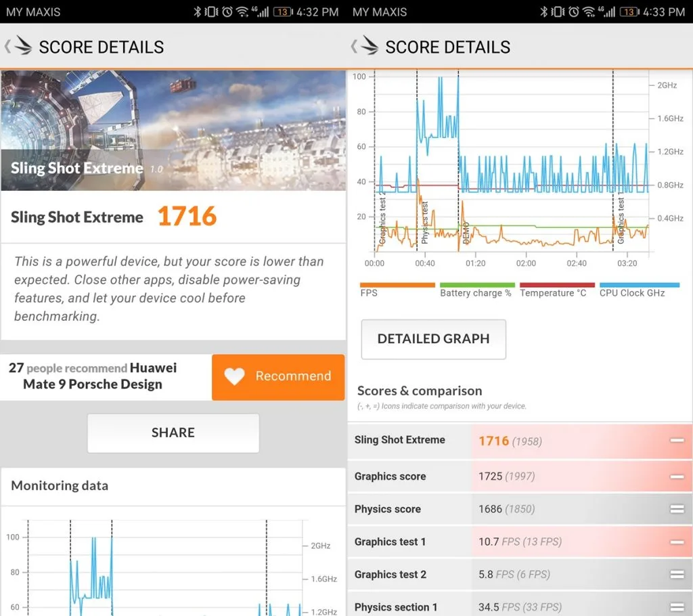Viewport: 693px width, 616px height.
Task: Select the Graphics test 2 5.8 FPS row
Action: 520,575
